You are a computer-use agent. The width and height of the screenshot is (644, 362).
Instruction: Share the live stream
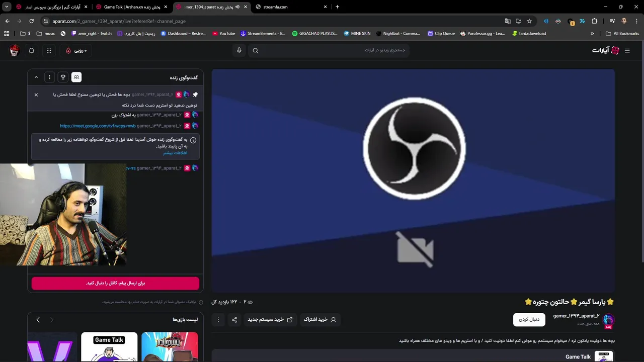234,319
